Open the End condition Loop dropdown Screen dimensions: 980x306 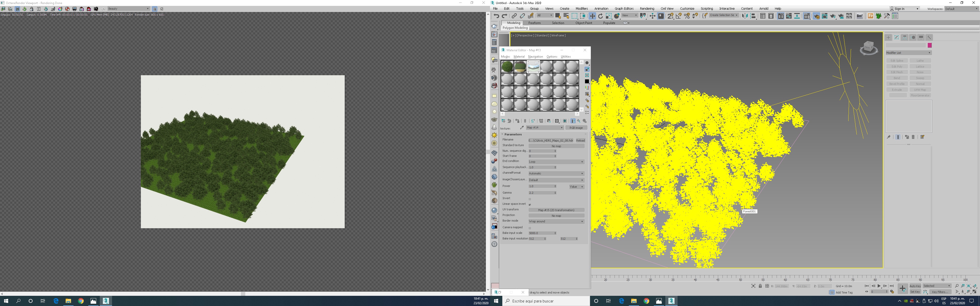[x=556, y=162]
